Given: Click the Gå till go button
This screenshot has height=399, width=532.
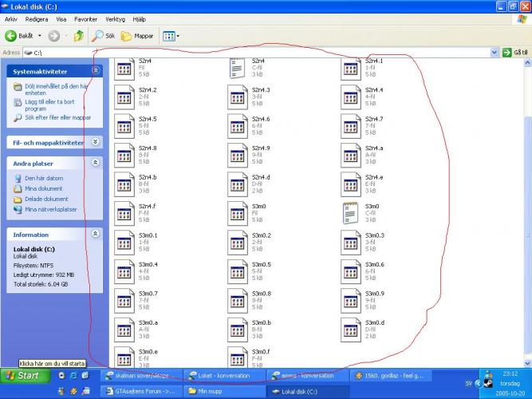Looking at the screenshot, I should 515,53.
